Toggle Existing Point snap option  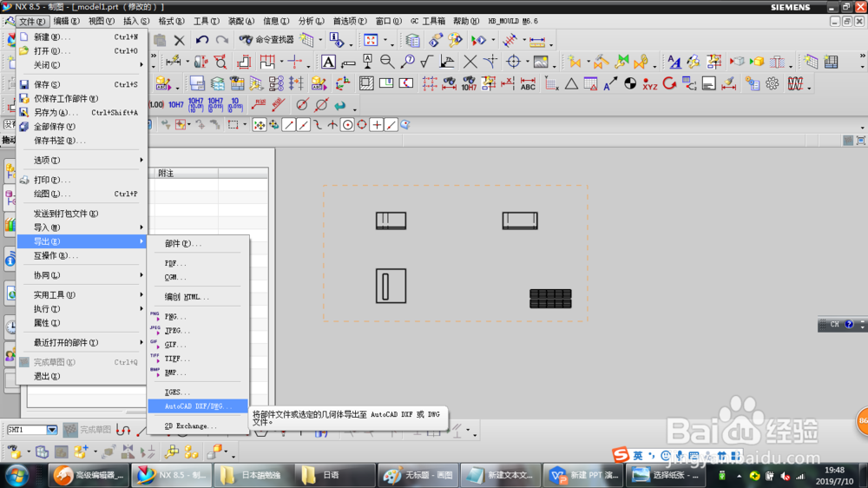point(377,125)
